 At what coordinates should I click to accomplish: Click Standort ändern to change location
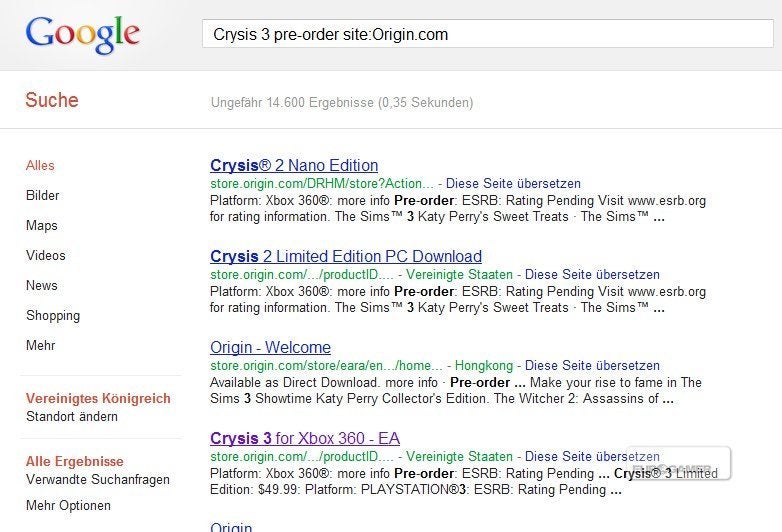click(72, 416)
